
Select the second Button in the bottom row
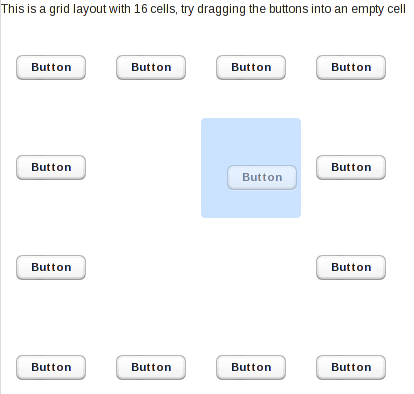[x=151, y=367]
